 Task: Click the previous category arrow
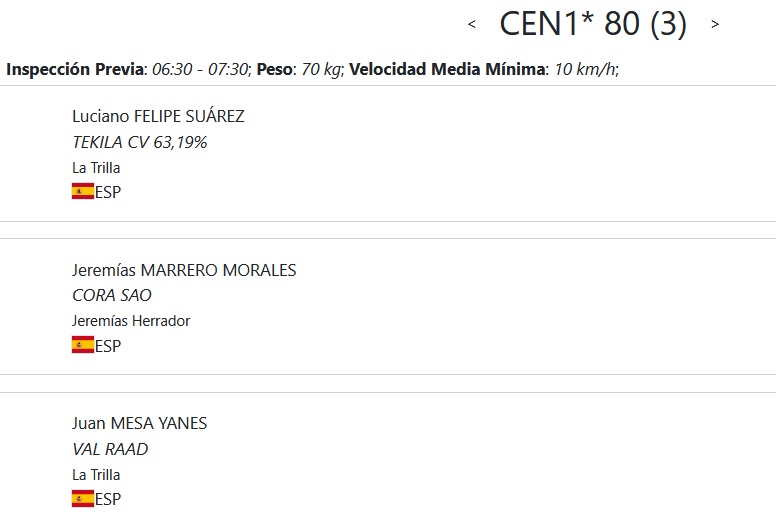click(x=472, y=24)
